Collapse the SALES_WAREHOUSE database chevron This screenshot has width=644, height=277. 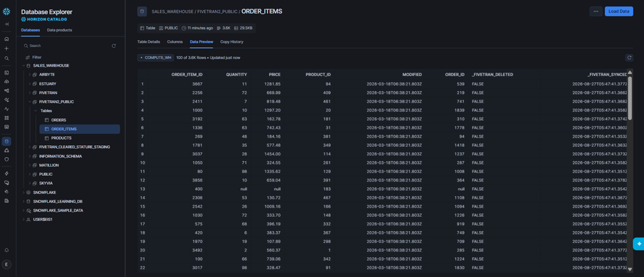pos(23,66)
